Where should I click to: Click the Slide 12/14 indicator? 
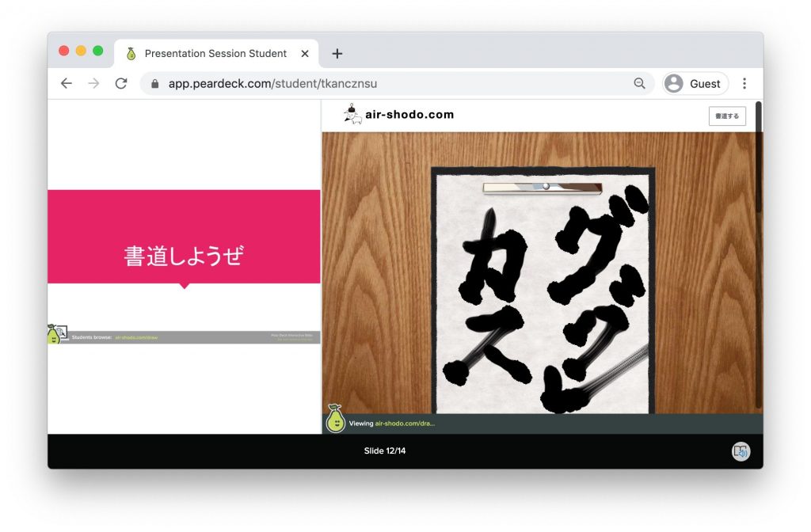385,451
